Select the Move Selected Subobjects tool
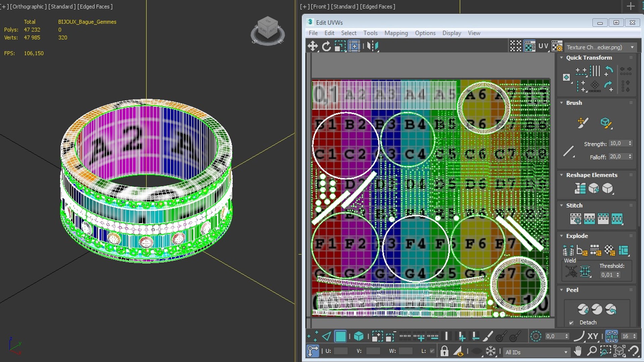Viewport: 644px width, 362px height. tap(313, 46)
